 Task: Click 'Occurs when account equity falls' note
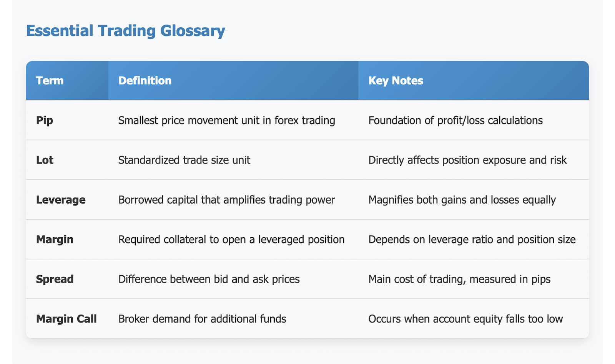coord(465,319)
